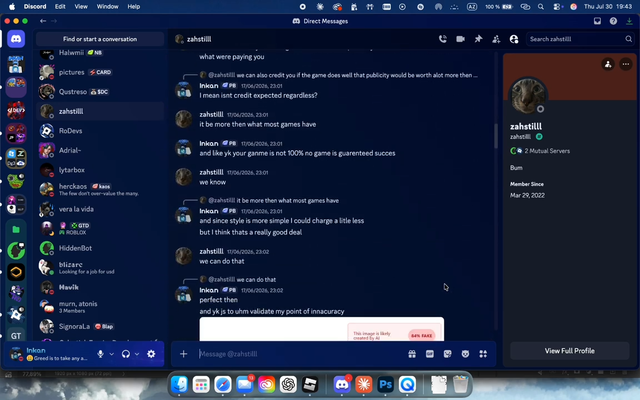Click zahstillll name in chat header

click(x=199, y=39)
